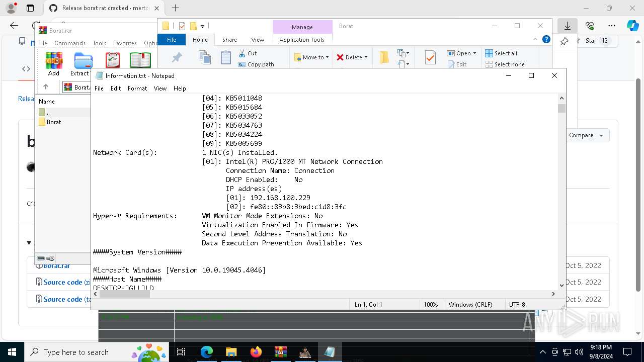Click the Test archive clipboard icon in WinRAR
644x362 pixels.
[113, 60]
